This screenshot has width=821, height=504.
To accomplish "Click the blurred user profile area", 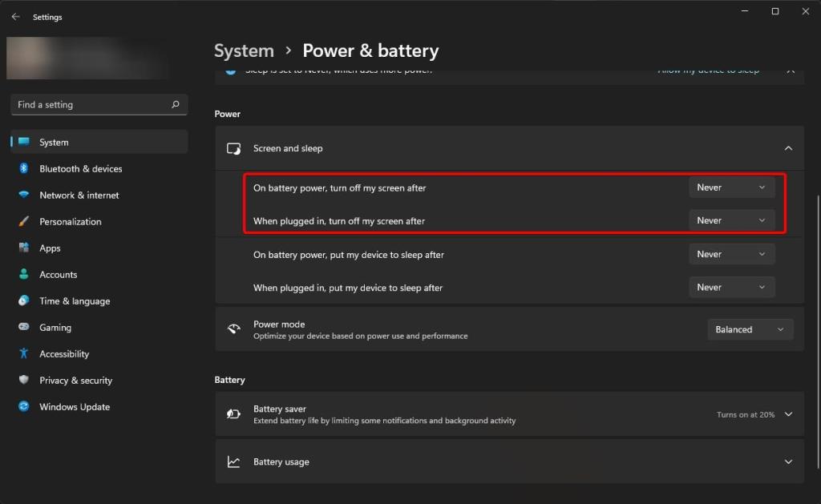I will [89, 58].
